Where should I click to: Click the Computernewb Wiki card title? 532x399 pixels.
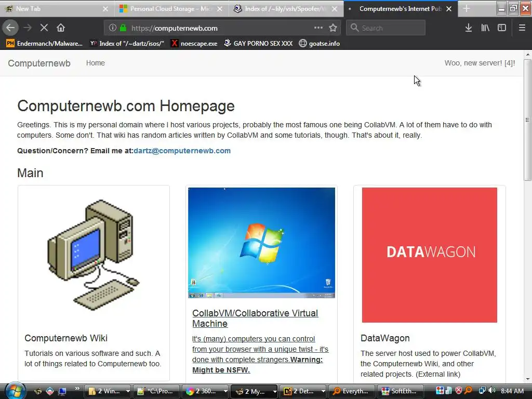pos(66,338)
